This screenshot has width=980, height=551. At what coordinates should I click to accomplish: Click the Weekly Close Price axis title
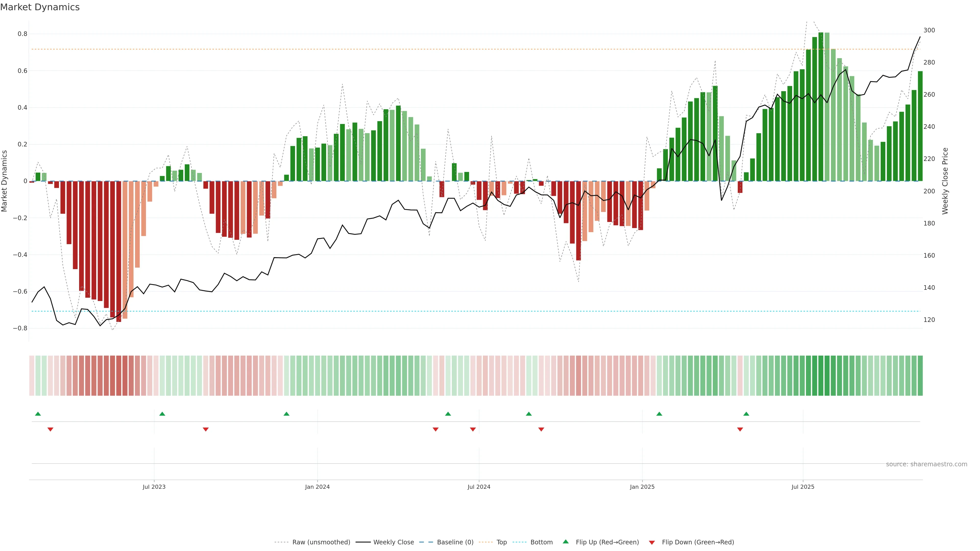[x=945, y=181]
